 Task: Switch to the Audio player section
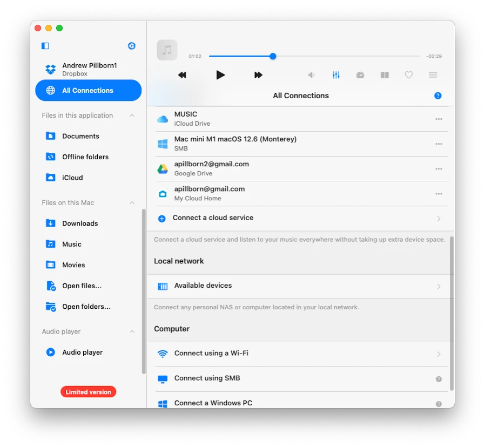(82, 352)
